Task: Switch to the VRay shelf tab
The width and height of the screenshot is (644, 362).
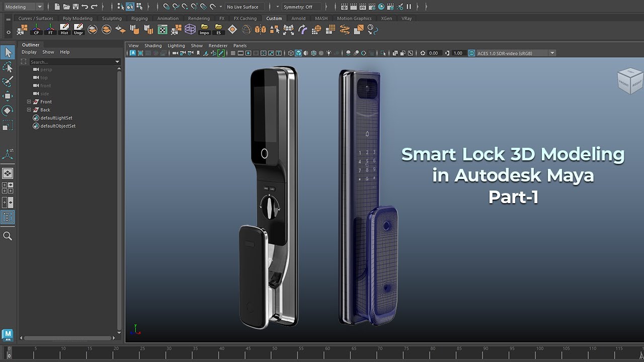Action: tap(407, 19)
